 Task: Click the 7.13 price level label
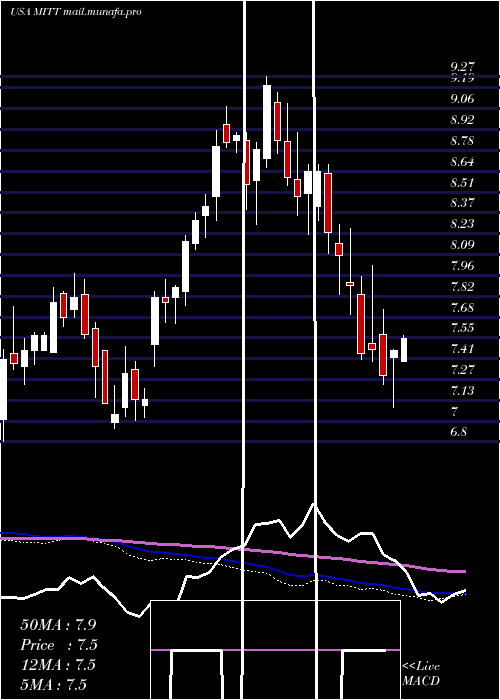463,391
